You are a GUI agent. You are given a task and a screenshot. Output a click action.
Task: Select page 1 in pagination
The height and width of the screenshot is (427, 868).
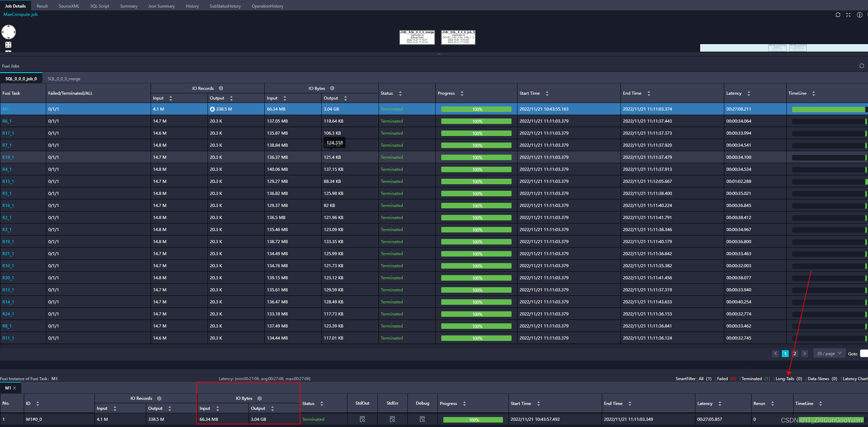click(785, 353)
